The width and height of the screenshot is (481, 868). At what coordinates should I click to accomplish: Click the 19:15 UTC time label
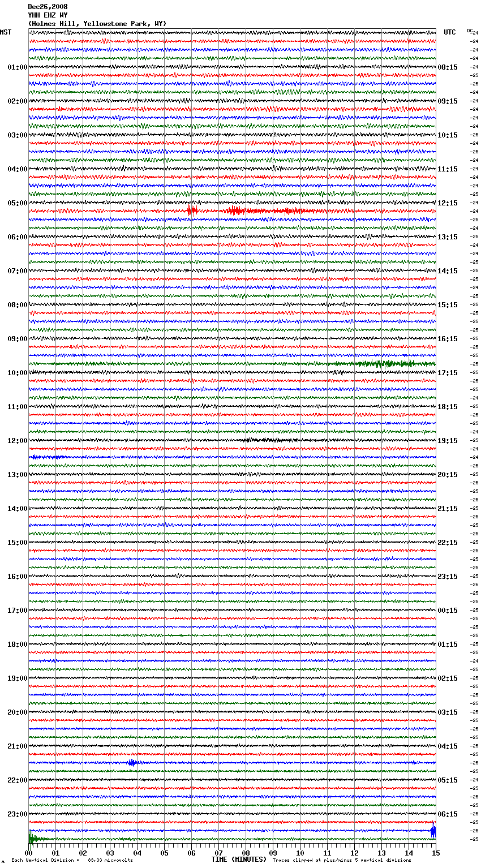point(448,441)
